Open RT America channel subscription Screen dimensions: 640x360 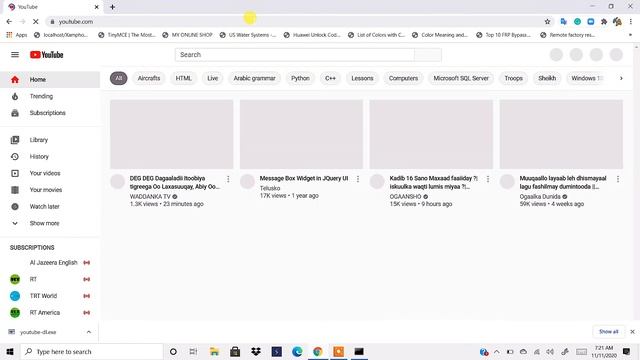(50, 313)
